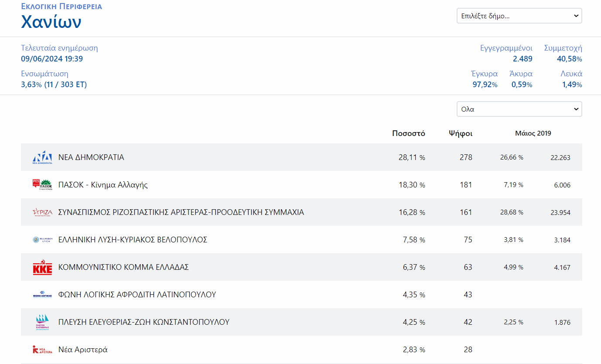
Task: Click the KKE red party logo
Action: click(42, 267)
